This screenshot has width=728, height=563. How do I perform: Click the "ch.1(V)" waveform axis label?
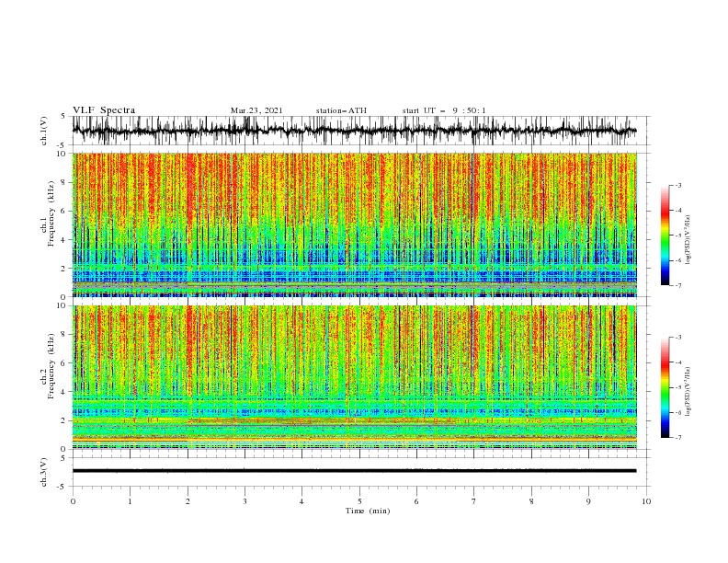tap(44, 131)
